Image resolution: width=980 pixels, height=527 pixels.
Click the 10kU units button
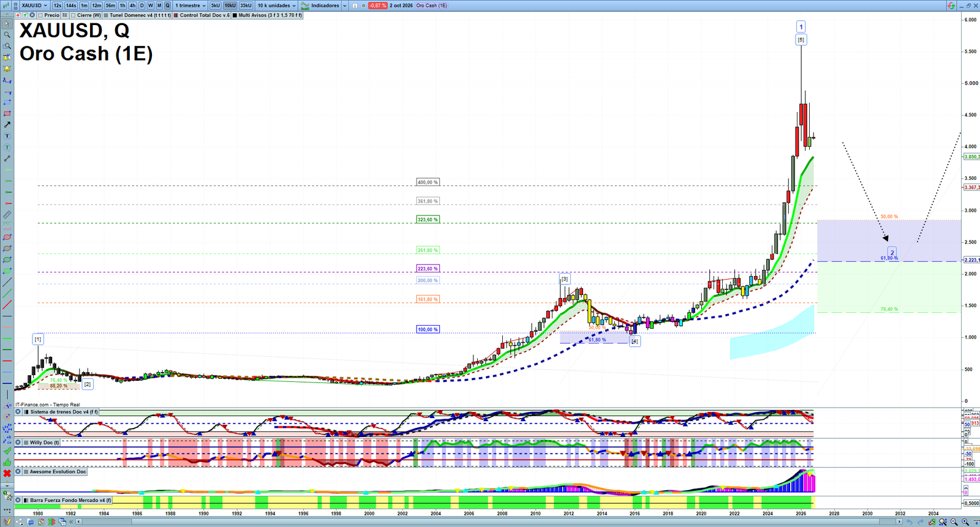tap(230, 6)
